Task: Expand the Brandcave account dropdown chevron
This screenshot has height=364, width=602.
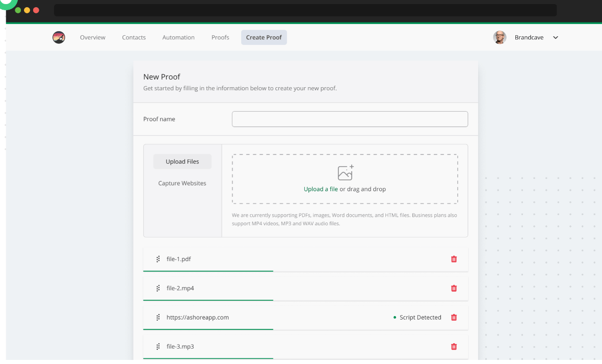Action: point(555,37)
